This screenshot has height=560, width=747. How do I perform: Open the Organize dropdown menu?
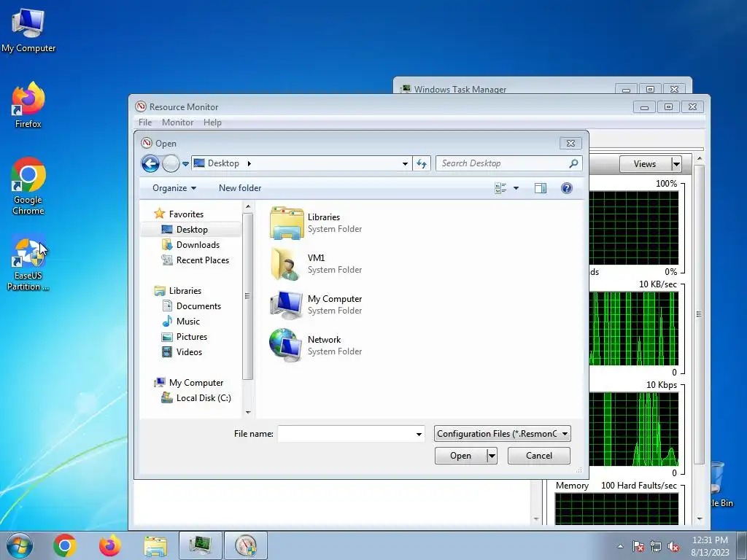tap(174, 188)
